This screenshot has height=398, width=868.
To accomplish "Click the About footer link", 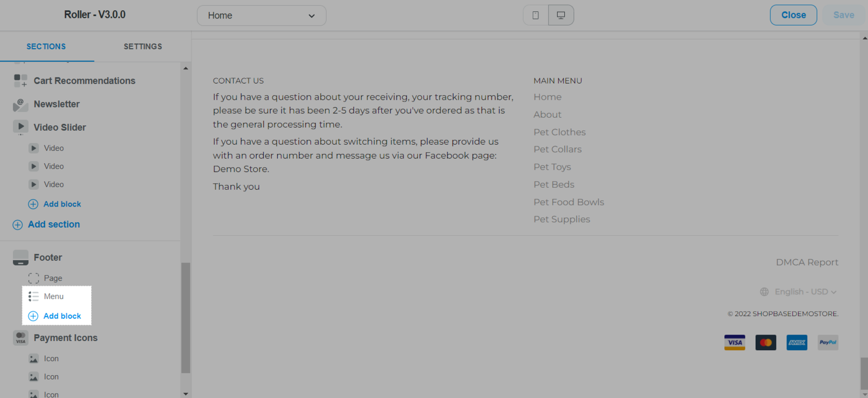I will (547, 114).
